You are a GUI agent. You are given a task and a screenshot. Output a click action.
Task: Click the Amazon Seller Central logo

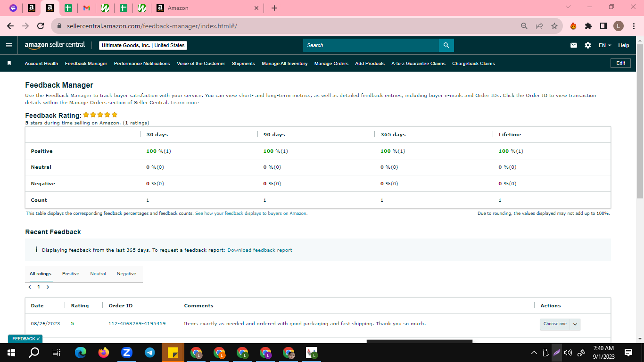point(55,45)
